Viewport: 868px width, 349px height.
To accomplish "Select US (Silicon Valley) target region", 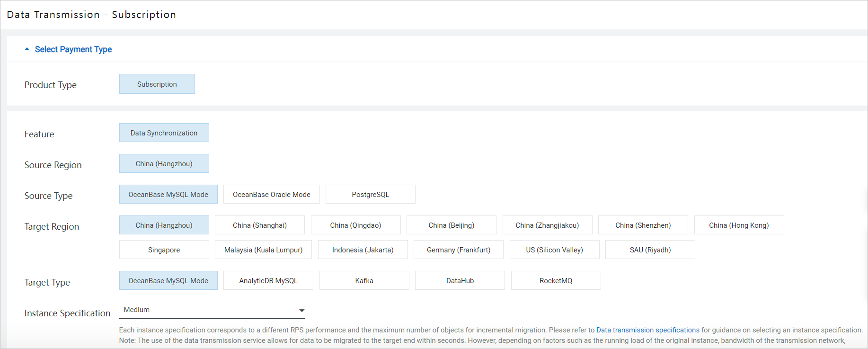I will [554, 250].
